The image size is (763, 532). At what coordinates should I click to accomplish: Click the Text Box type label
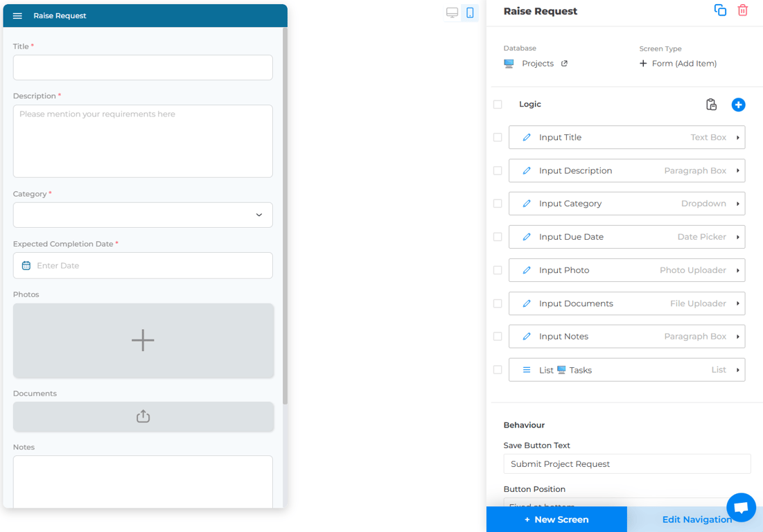point(708,138)
